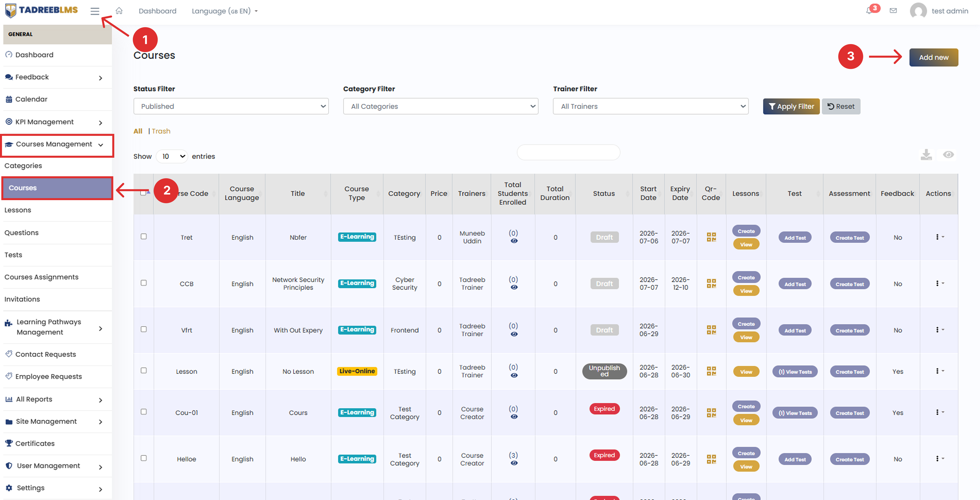This screenshot has height=500, width=980.
Task: Go to home via house icon
Action: [x=119, y=11]
